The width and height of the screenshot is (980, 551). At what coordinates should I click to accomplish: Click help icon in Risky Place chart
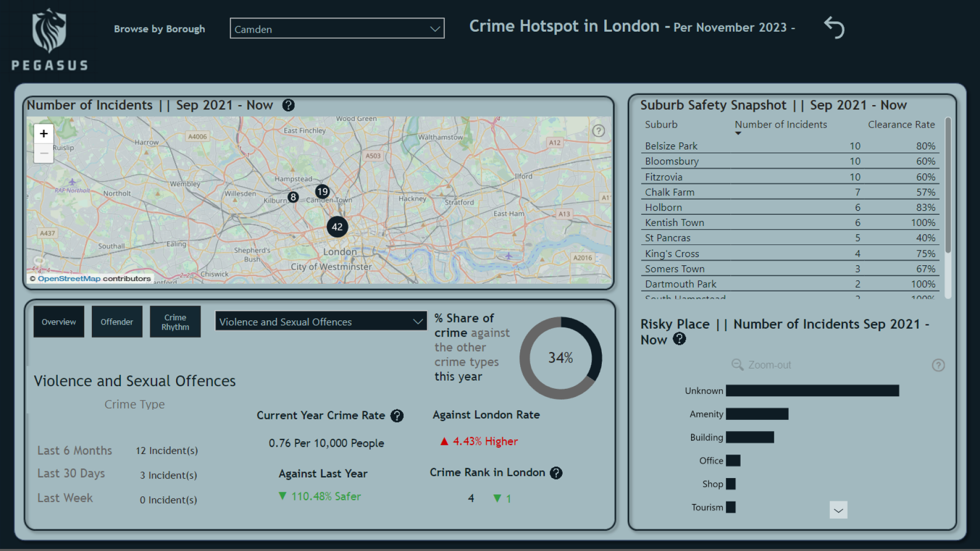(938, 365)
